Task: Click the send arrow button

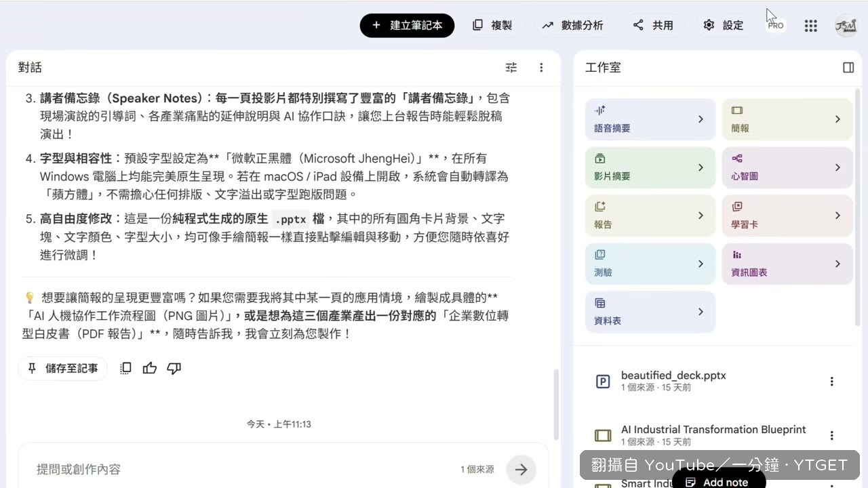Action: pos(521,469)
